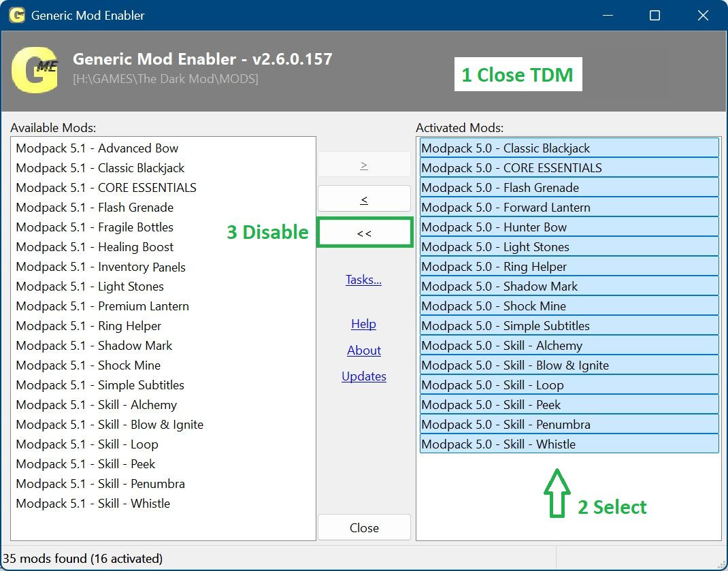Select Modpack 5.1 - Simple Subtitles

coord(163,385)
